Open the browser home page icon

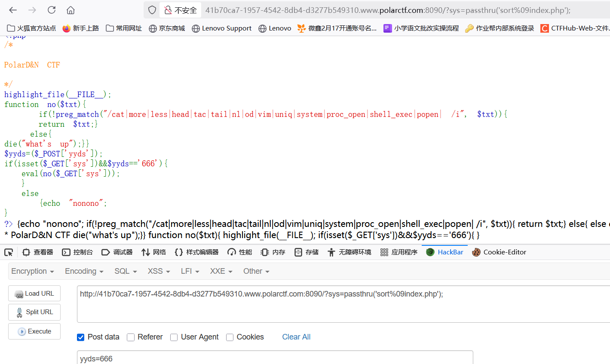(x=71, y=10)
